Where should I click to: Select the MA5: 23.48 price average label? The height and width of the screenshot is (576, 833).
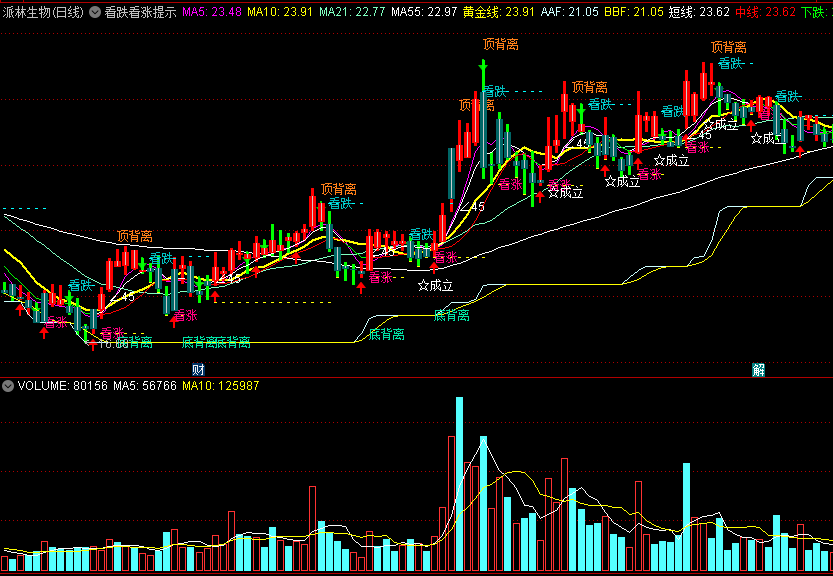(212, 12)
